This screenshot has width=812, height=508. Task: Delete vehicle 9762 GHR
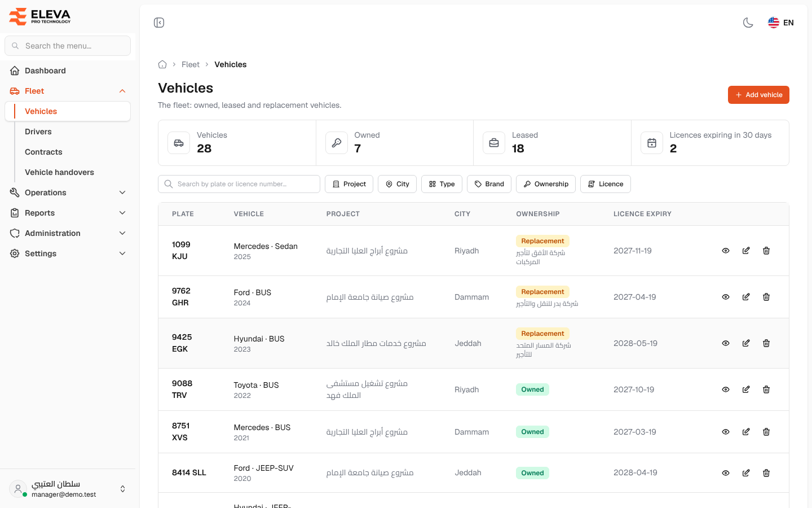766,297
